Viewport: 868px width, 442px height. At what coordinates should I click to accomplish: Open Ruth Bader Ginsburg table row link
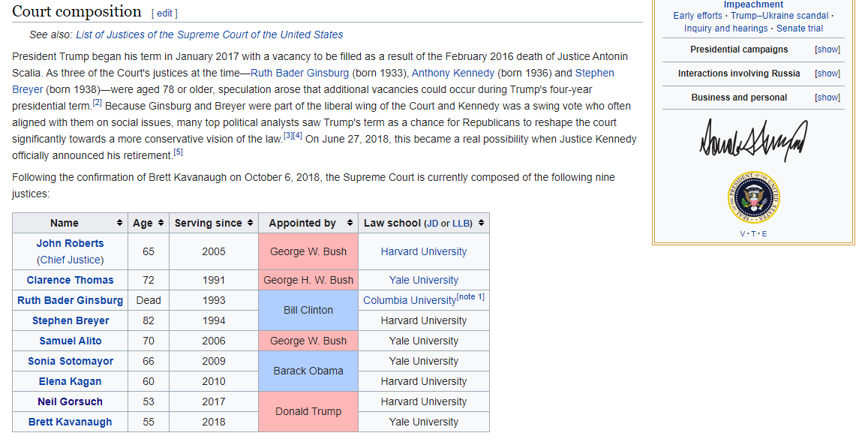point(70,300)
